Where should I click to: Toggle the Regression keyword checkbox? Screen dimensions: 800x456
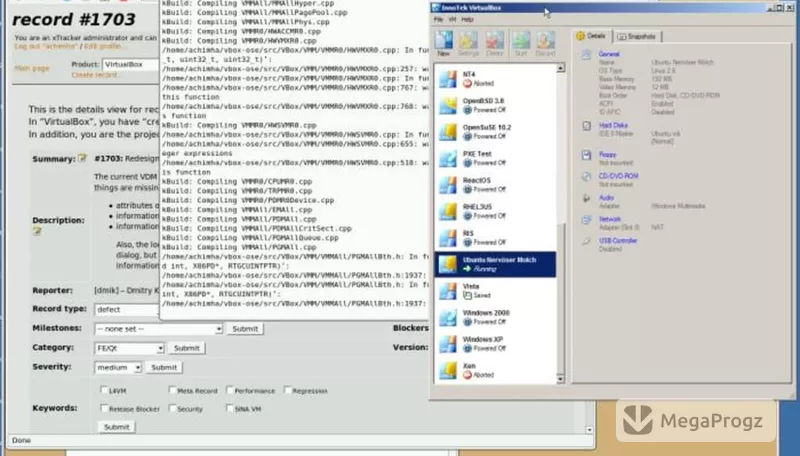click(x=288, y=390)
